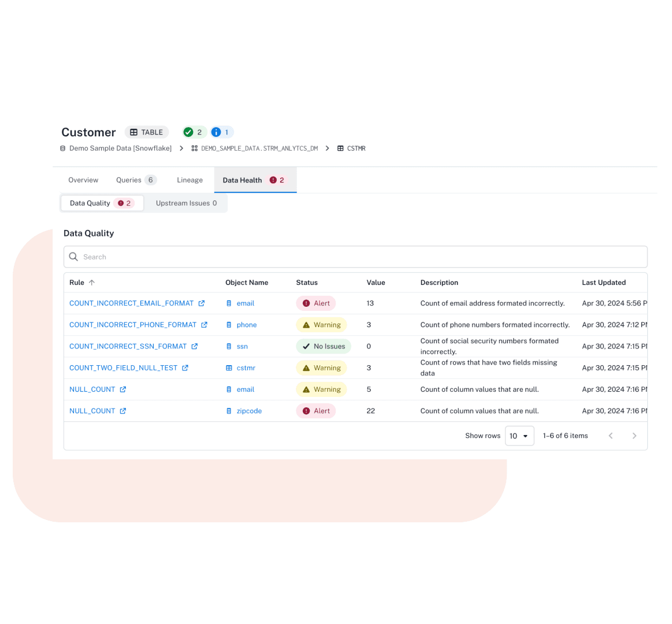
Task: Switch to the Lineage tab
Action: 190,180
